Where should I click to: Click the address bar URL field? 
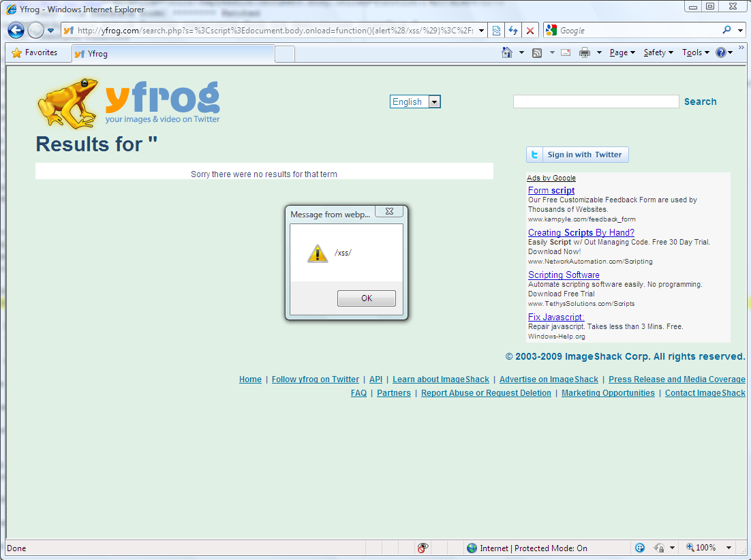[275, 31]
